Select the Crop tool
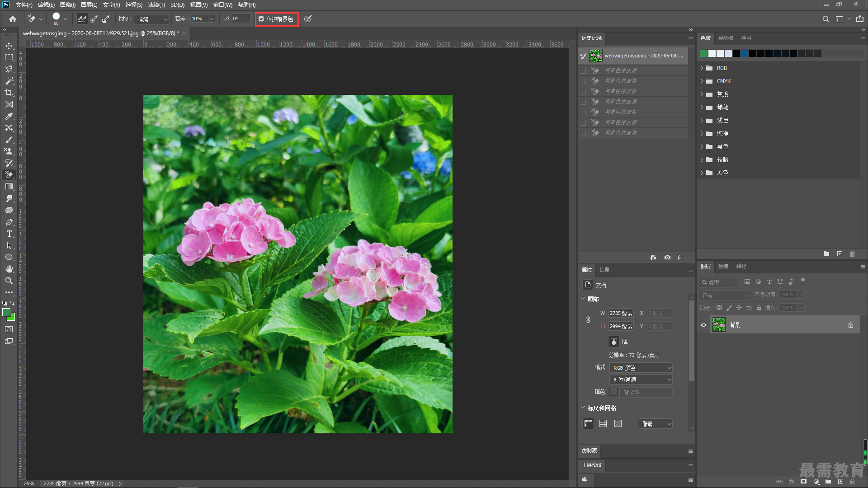Image resolution: width=868 pixels, height=488 pixels. 9,93
